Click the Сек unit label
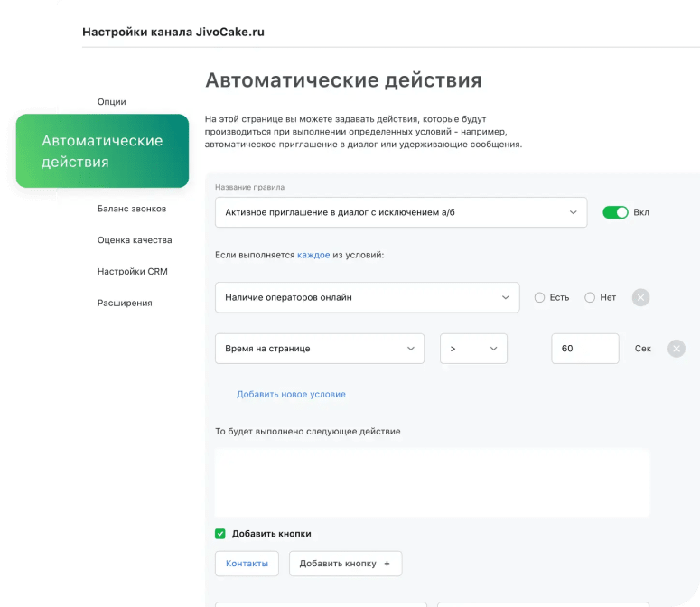This screenshot has width=700, height=607. pos(643,349)
